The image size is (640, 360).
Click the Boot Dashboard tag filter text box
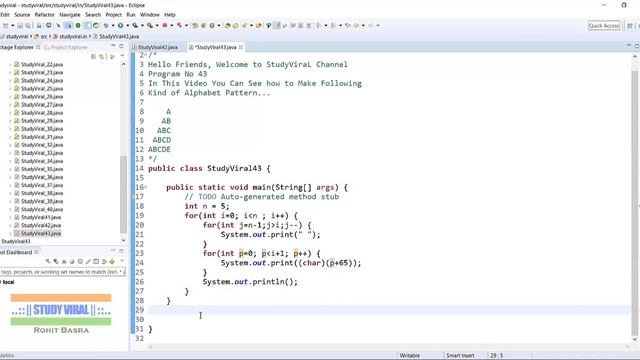62,272
